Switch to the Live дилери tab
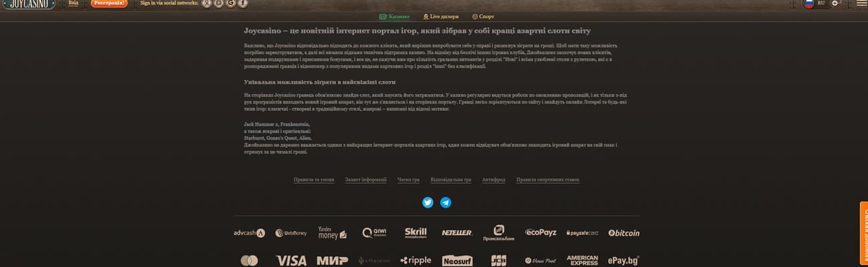Screen dimensions: 868x267 coord(441,16)
